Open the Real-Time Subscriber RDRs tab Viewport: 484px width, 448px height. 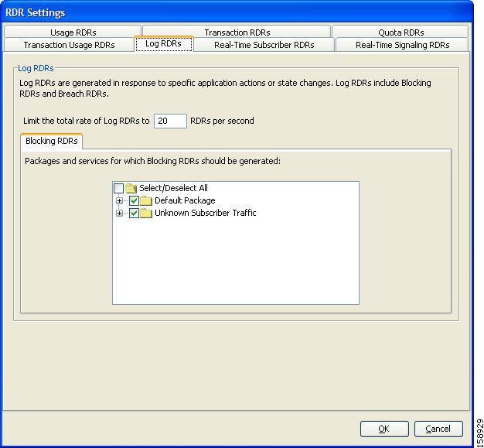pyautogui.click(x=264, y=45)
